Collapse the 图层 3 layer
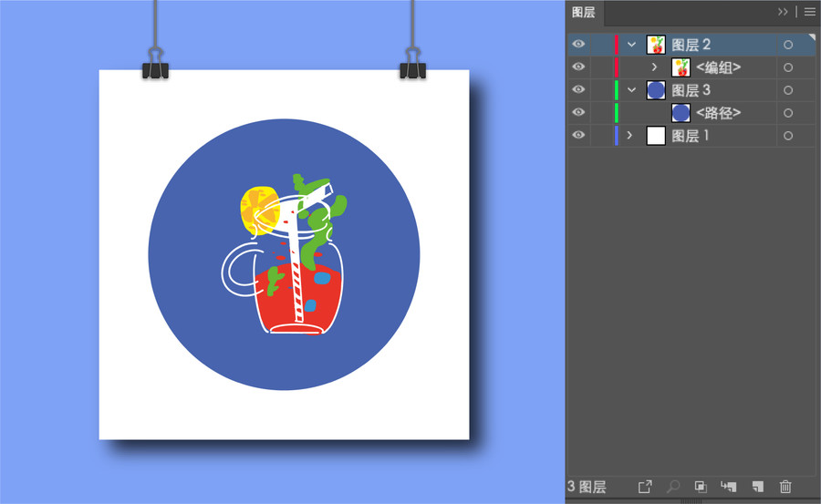The width and height of the screenshot is (821, 504). point(631,90)
